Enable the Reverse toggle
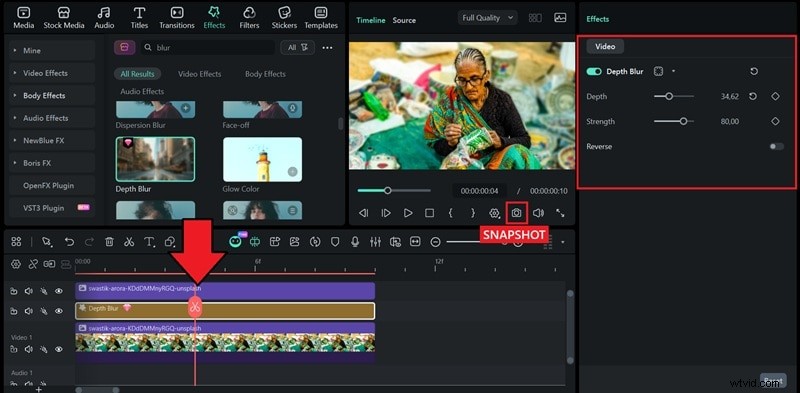The height and width of the screenshot is (393, 800). [777, 146]
